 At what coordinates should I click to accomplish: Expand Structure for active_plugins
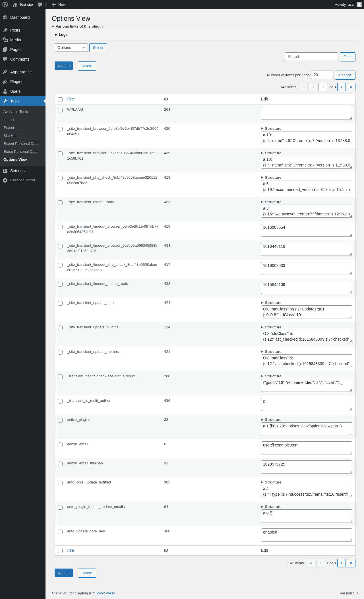coord(271,420)
